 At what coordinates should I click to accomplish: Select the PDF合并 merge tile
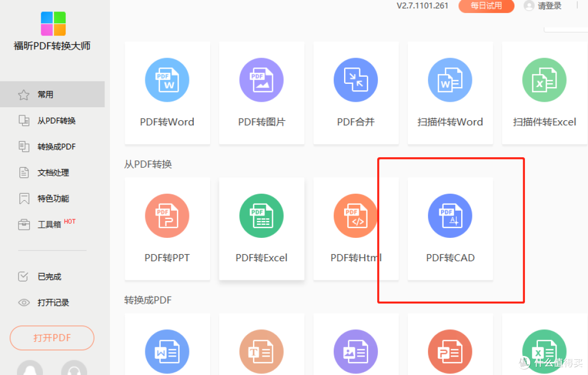356,93
